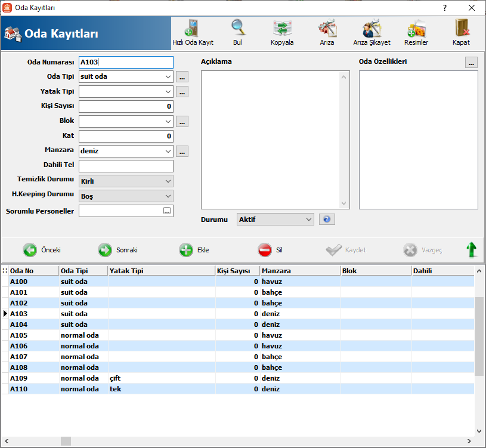Go to next record with Sonraki
The width and height of the screenshot is (486, 448).
coord(118,250)
